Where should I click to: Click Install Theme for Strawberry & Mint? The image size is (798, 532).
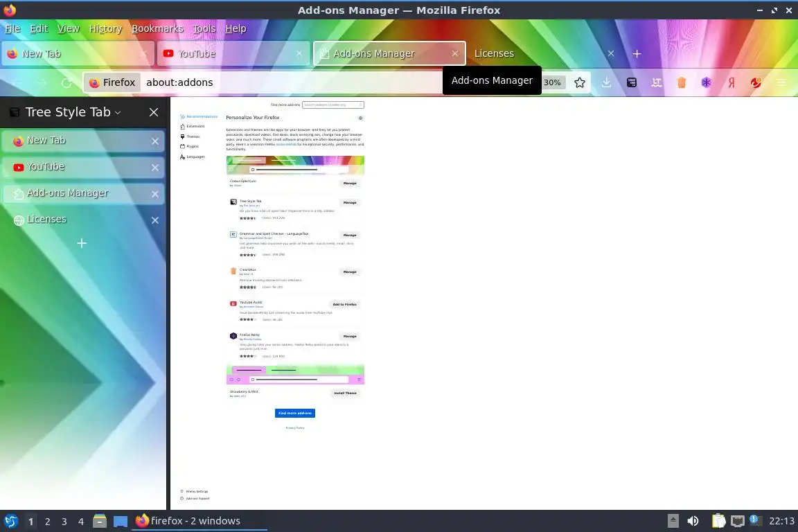(x=345, y=393)
